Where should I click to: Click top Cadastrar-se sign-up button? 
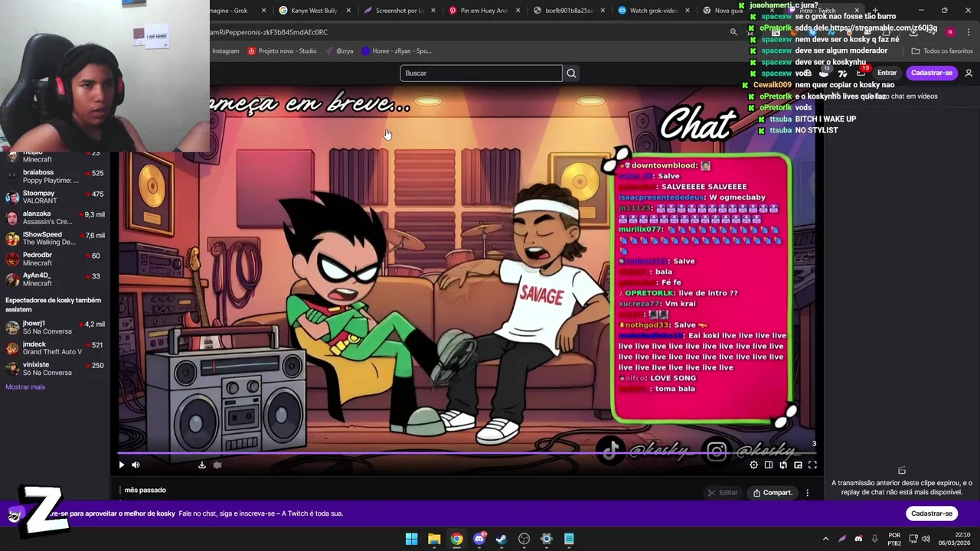[932, 73]
